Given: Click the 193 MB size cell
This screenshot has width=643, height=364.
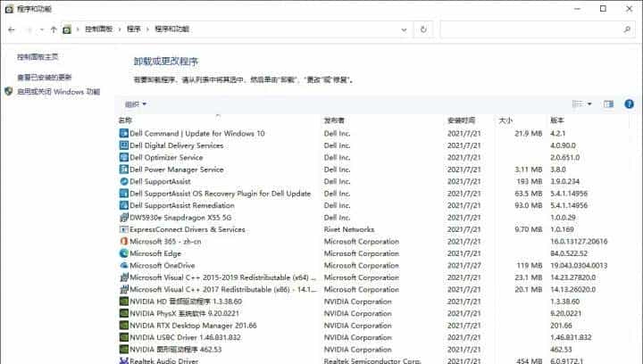Looking at the screenshot, I should tap(530, 181).
